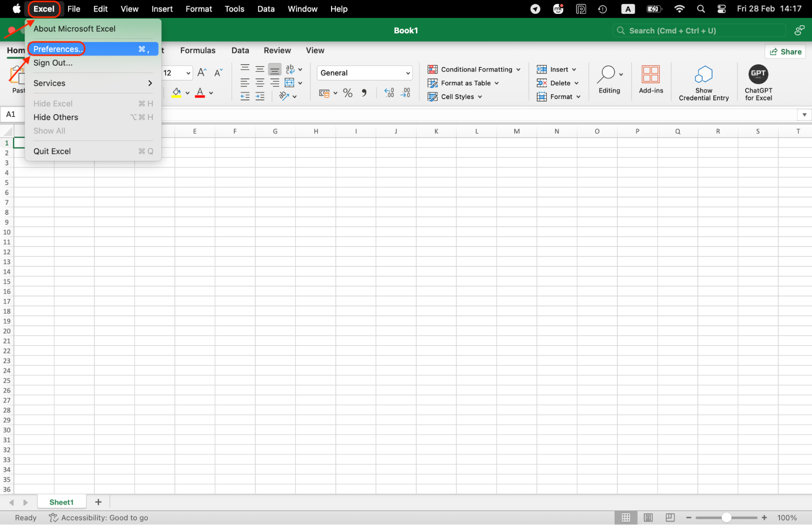Screen dimensions: 812x525
Task: Toggle center alignment
Action: (x=260, y=82)
